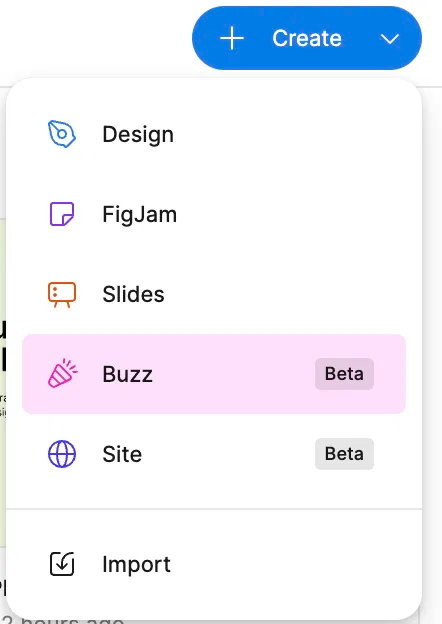Click the Create text label

pyautogui.click(x=307, y=39)
